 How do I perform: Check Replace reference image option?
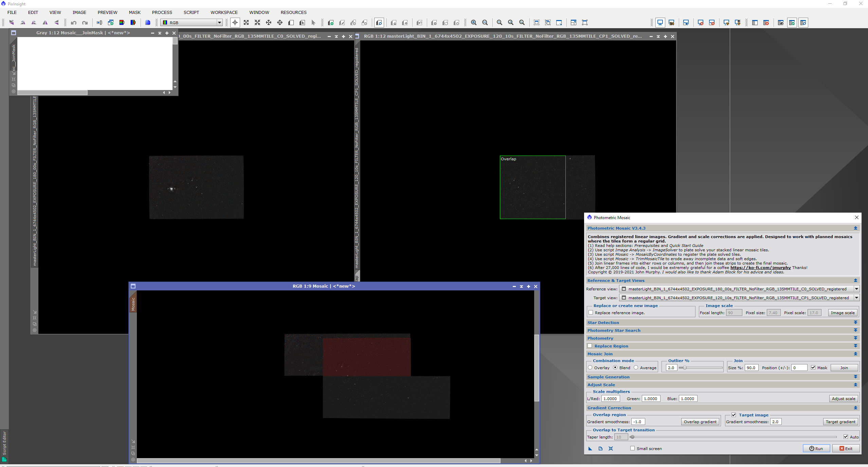[591, 312]
